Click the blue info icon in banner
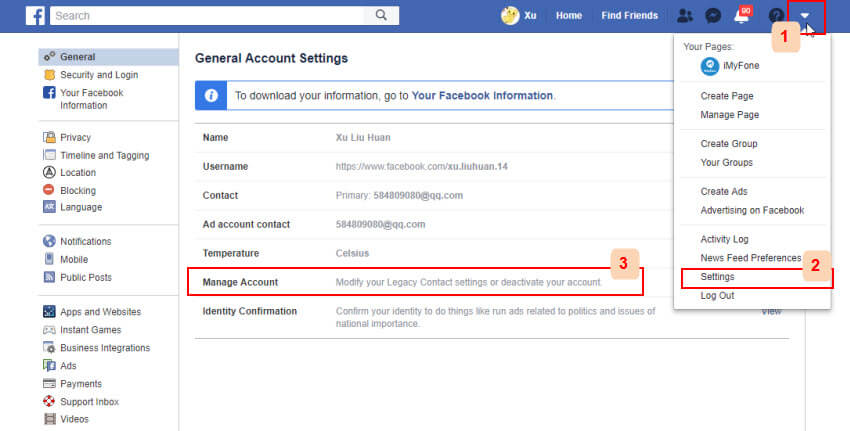 [x=211, y=95]
